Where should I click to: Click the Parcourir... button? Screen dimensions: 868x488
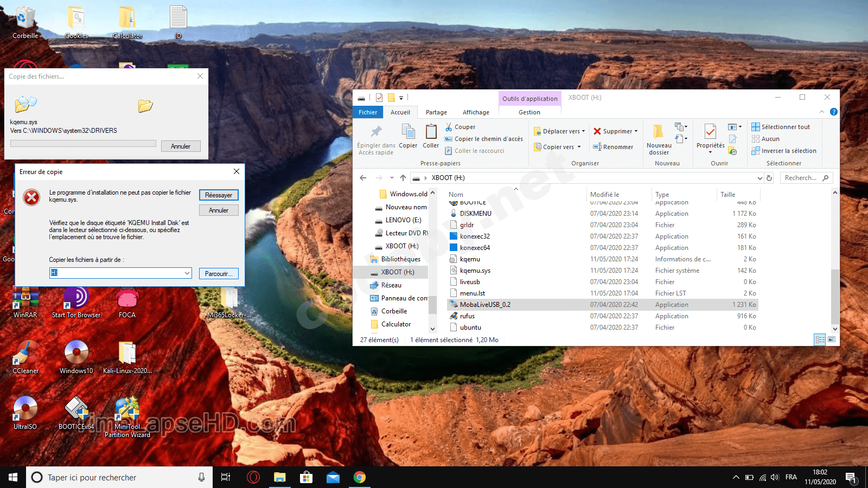click(x=219, y=274)
